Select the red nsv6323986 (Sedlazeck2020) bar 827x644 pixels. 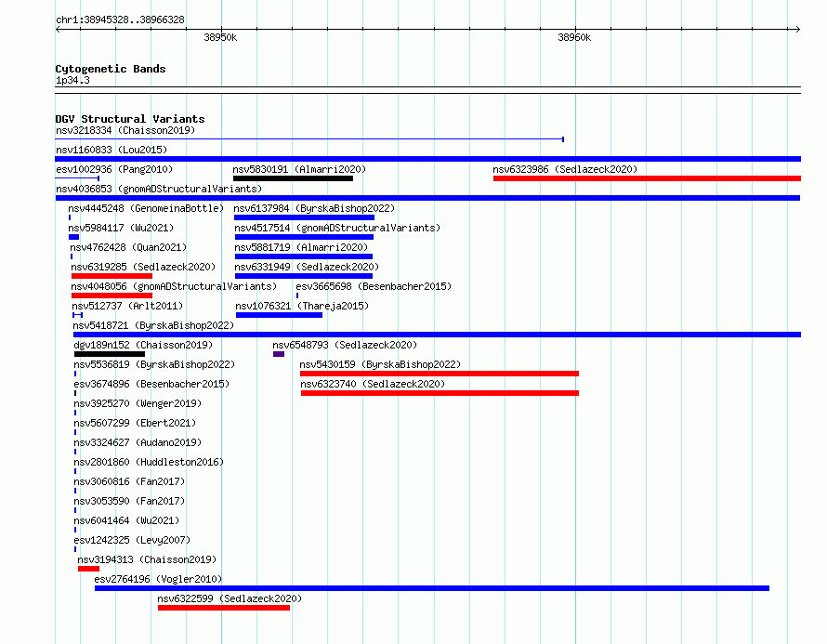(647, 178)
